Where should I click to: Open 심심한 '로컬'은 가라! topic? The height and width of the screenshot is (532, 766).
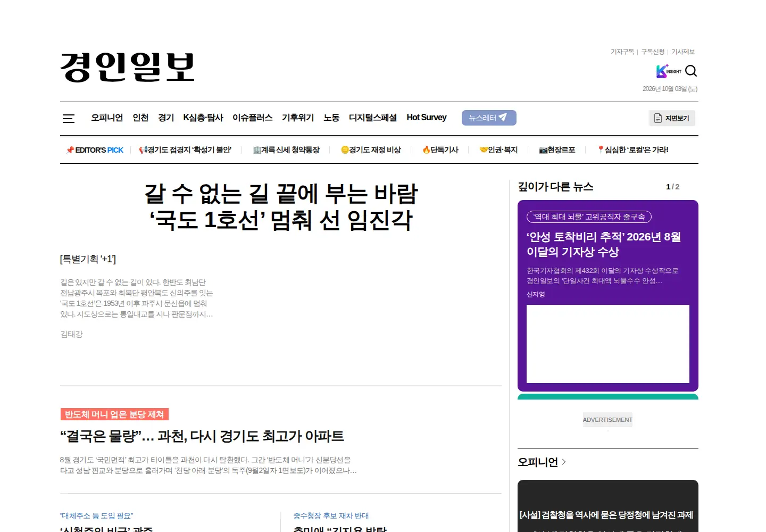click(x=633, y=150)
